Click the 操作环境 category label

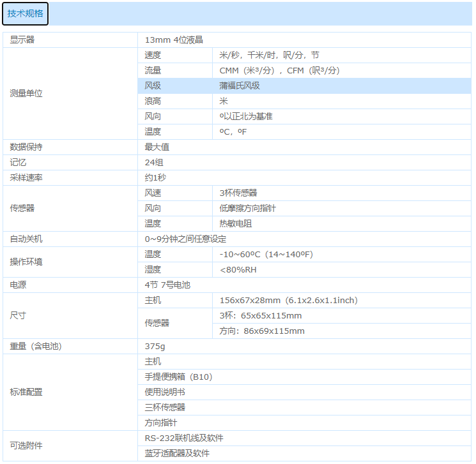tap(26, 262)
